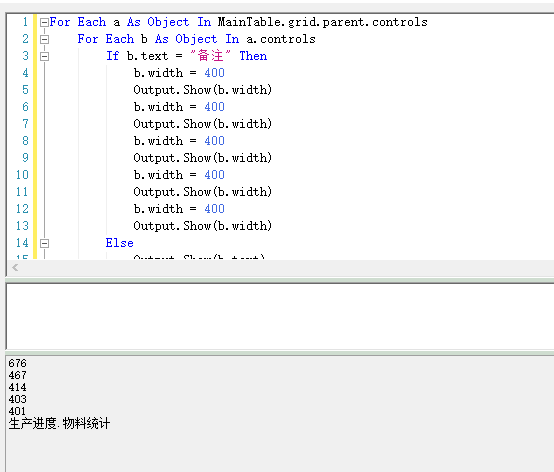Collapse the Else block on line 14
The width and height of the screenshot is (554, 472).
pos(44,243)
